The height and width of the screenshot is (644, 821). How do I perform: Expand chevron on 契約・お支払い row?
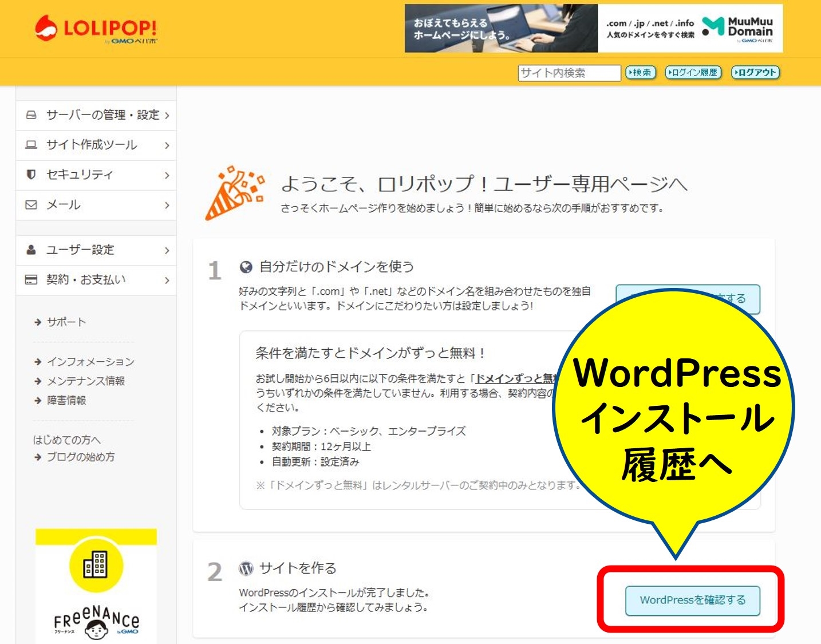(x=167, y=280)
